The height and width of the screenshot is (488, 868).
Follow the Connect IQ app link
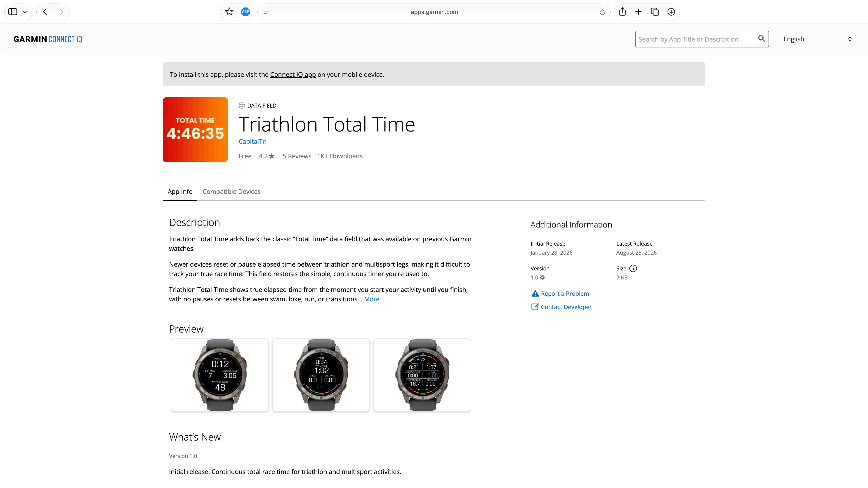293,74
